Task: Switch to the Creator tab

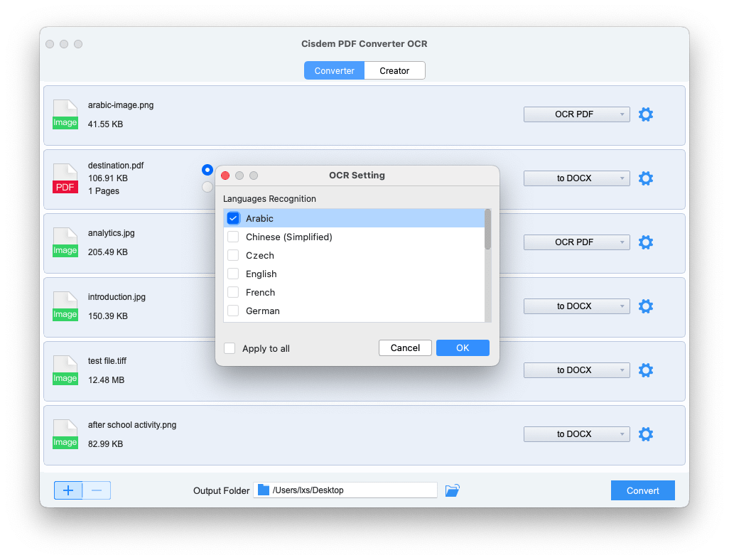Action: coord(394,70)
